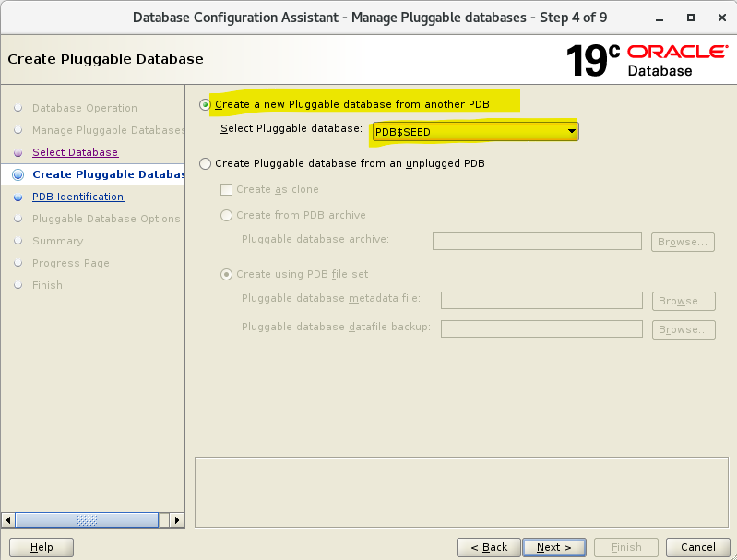Click the Finish step in sidebar
This screenshot has width=737, height=560.
click(47, 285)
